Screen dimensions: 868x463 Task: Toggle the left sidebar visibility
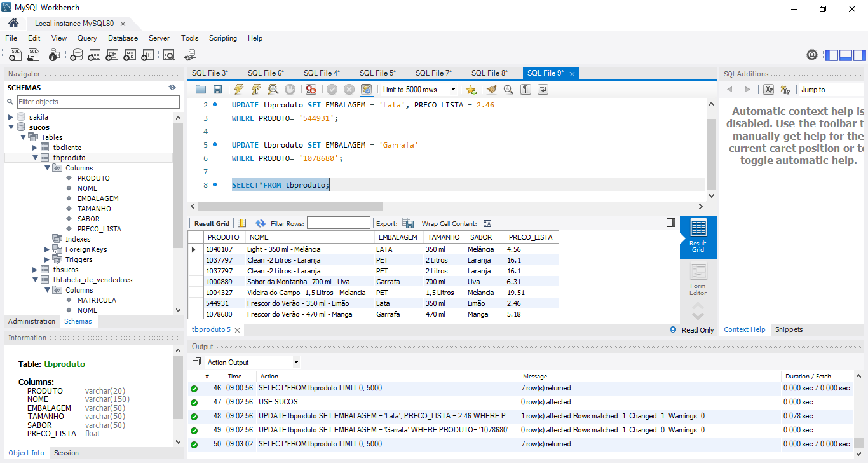coord(832,55)
